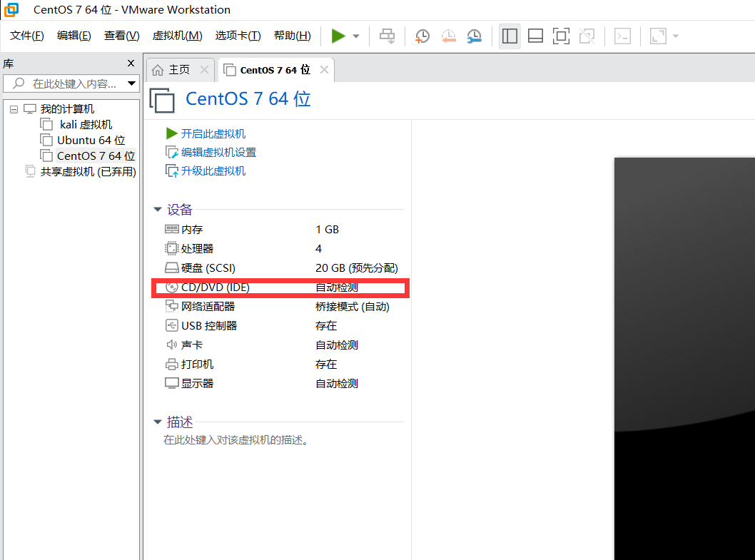Click the description field 在此处键入对该虚拟机的描述

(x=235, y=440)
